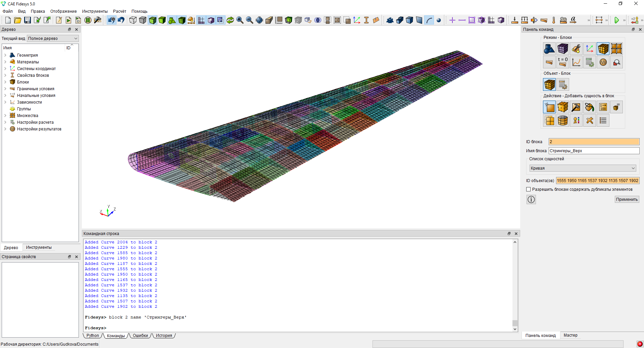This screenshot has width=644, height=348.
Task: Switch to the Ошибки tab
Action: (140, 336)
